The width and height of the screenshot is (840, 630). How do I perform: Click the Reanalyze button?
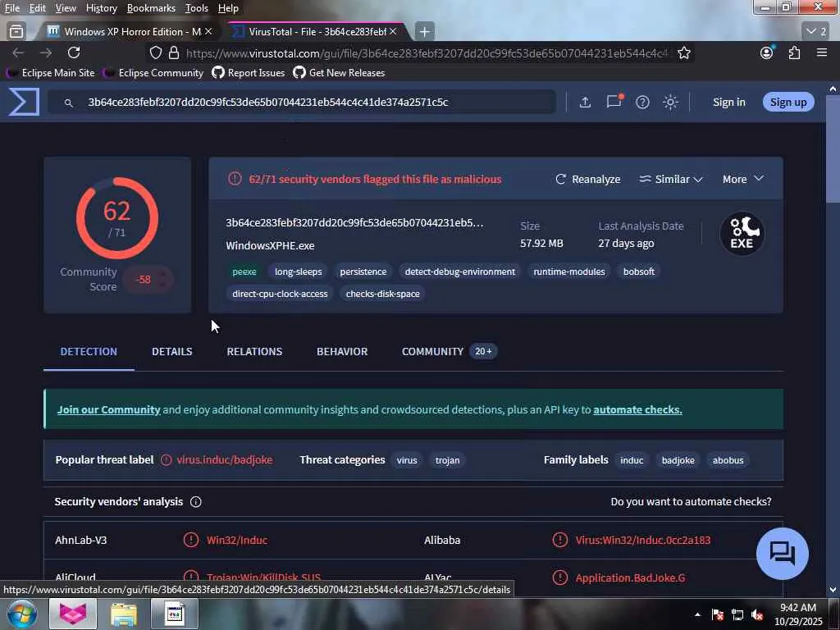pos(587,179)
